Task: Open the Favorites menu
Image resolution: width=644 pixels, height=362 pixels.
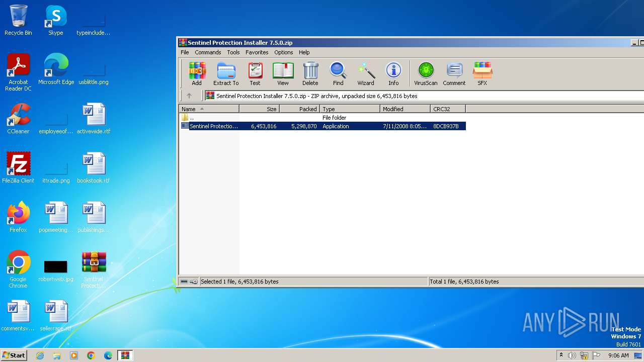Action: pos(257,52)
